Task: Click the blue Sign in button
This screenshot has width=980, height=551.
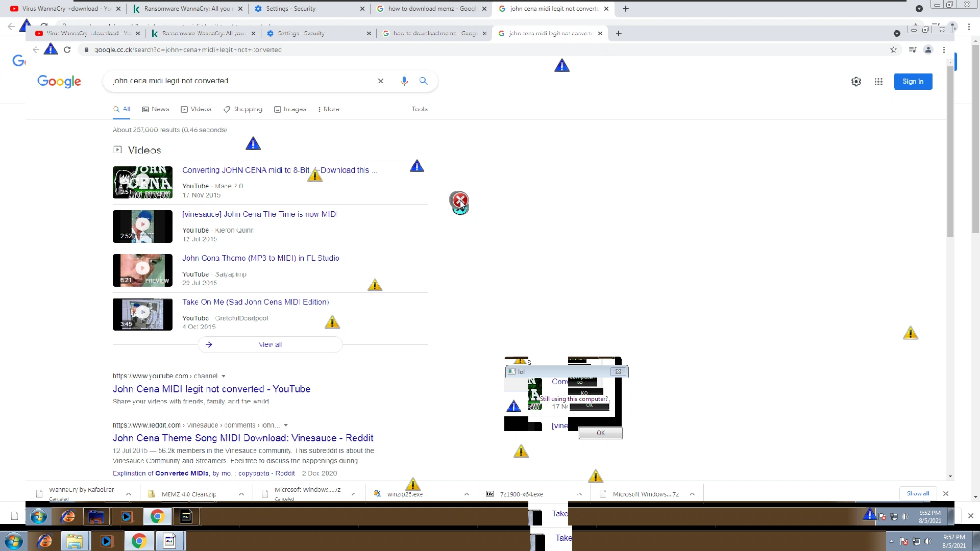Action: [x=913, y=82]
